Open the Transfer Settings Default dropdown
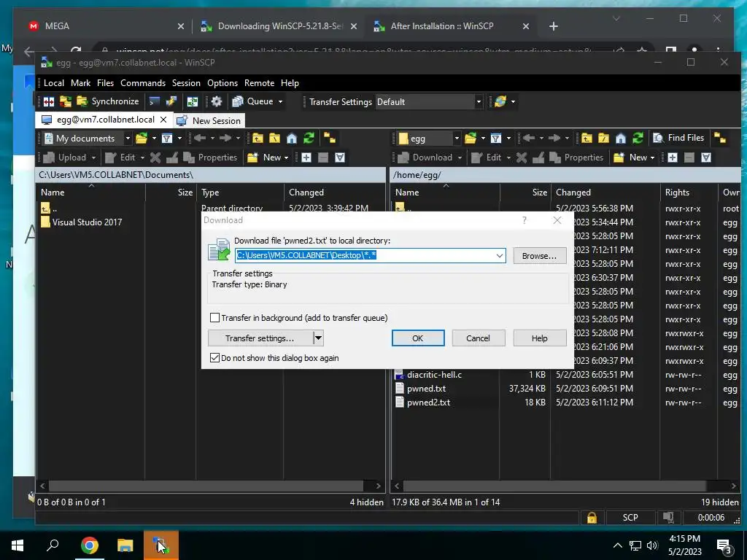This screenshot has width=747, height=560. [479, 102]
